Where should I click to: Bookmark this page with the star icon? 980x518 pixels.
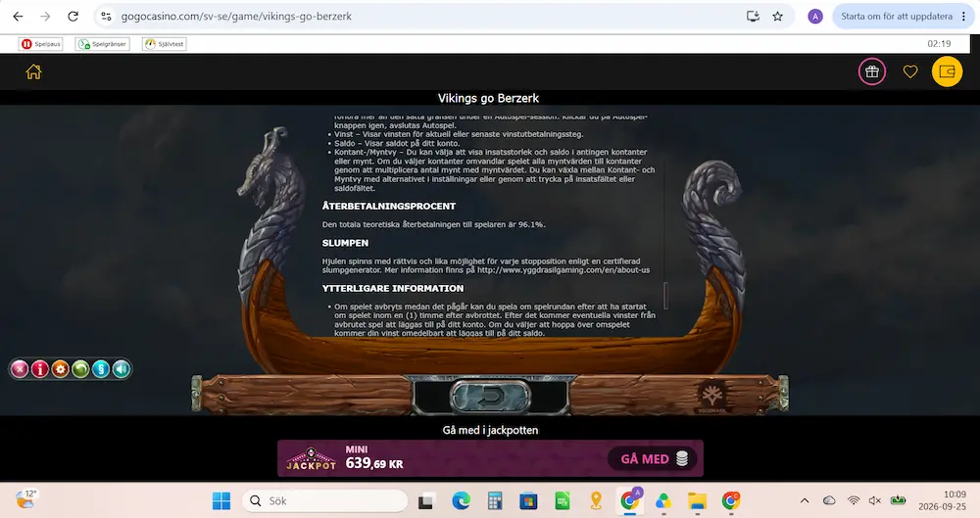(777, 17)
